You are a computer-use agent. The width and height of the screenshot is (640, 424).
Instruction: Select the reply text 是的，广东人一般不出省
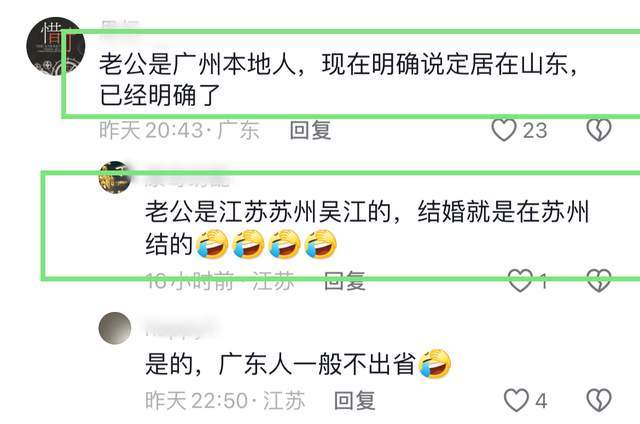(280, 364)
